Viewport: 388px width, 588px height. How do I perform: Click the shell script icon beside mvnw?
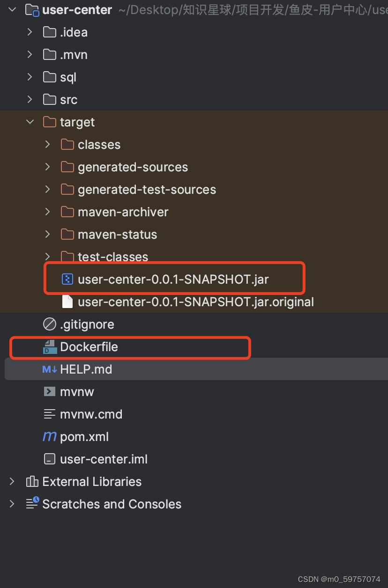click(x=49, y=391)
